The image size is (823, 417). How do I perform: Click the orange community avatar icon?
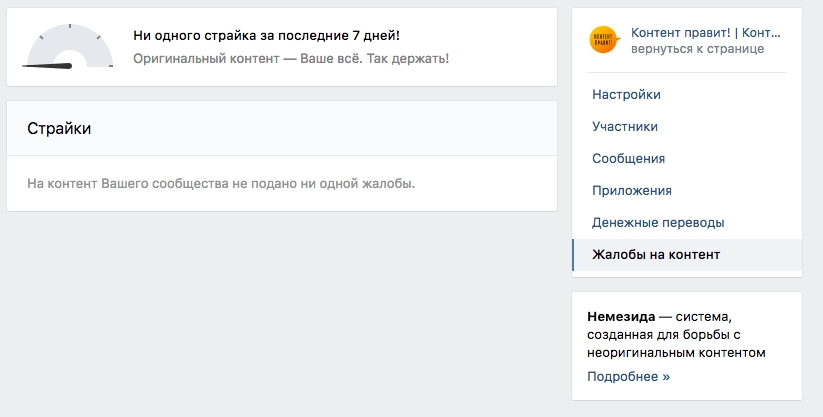click(604, 40)
